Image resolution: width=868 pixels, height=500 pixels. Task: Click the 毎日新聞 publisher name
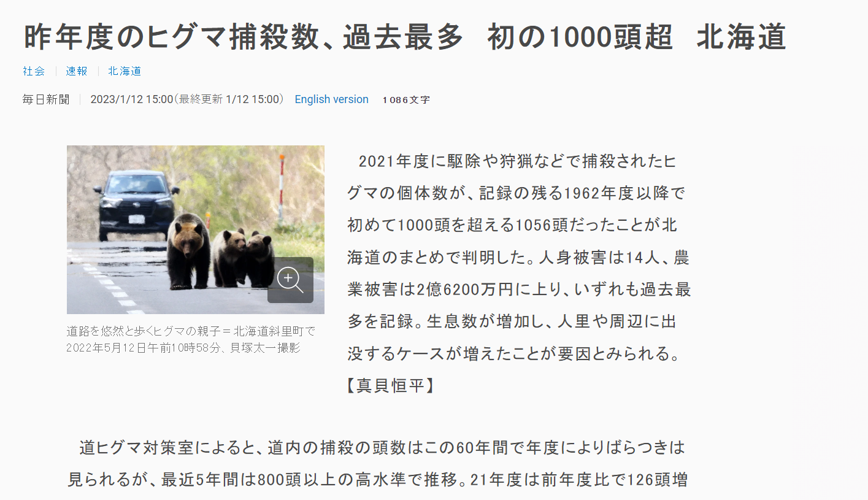click(x=46, y=99)
